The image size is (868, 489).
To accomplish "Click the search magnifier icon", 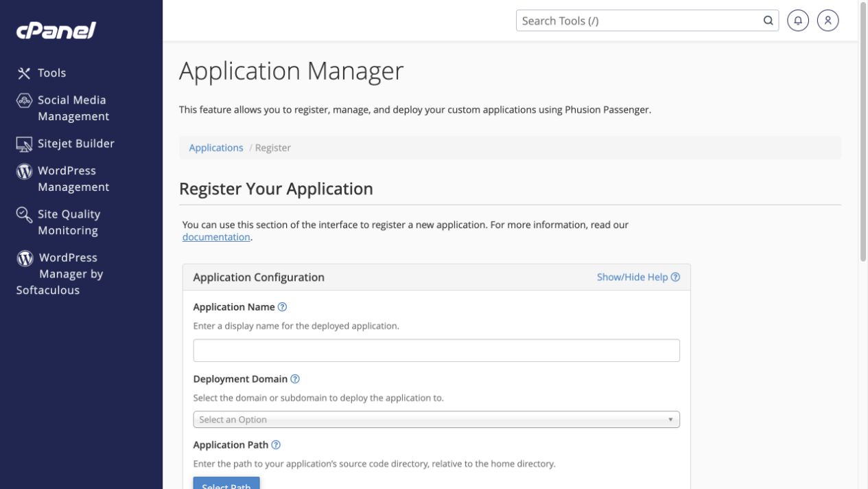I will tap(768, 21).
